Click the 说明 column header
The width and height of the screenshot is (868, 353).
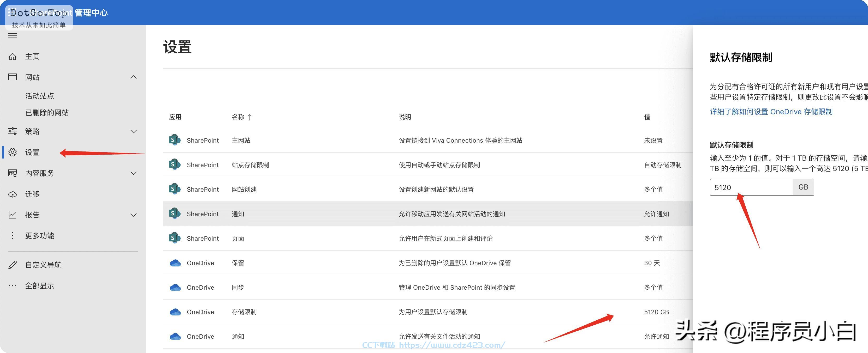coord(405,117)
